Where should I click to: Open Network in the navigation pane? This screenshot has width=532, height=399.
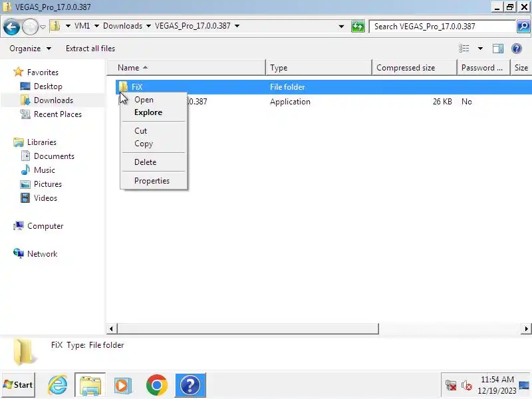click(x=42, y=254)
